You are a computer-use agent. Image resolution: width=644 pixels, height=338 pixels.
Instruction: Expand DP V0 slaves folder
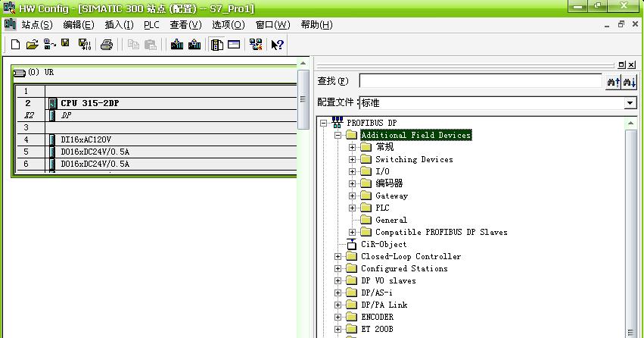[x=338, y=281]
